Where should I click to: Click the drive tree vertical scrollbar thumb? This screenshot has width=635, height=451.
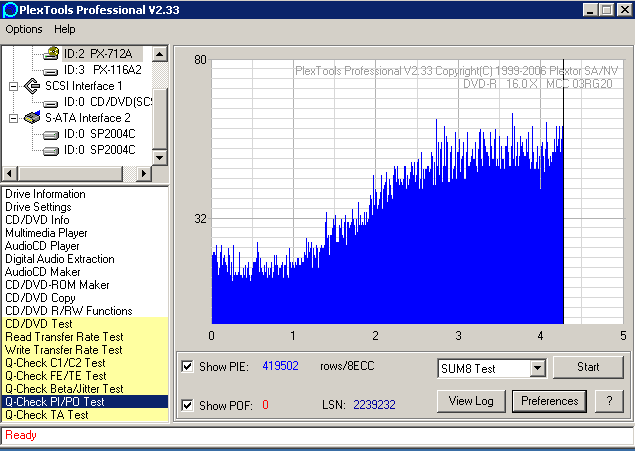pyautogui.click(x=160, y=118)
